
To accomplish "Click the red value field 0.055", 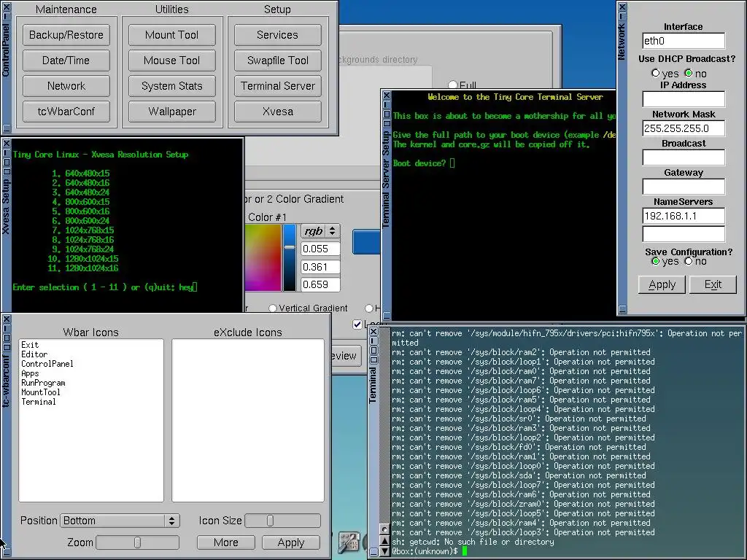I will click(321, 249).
